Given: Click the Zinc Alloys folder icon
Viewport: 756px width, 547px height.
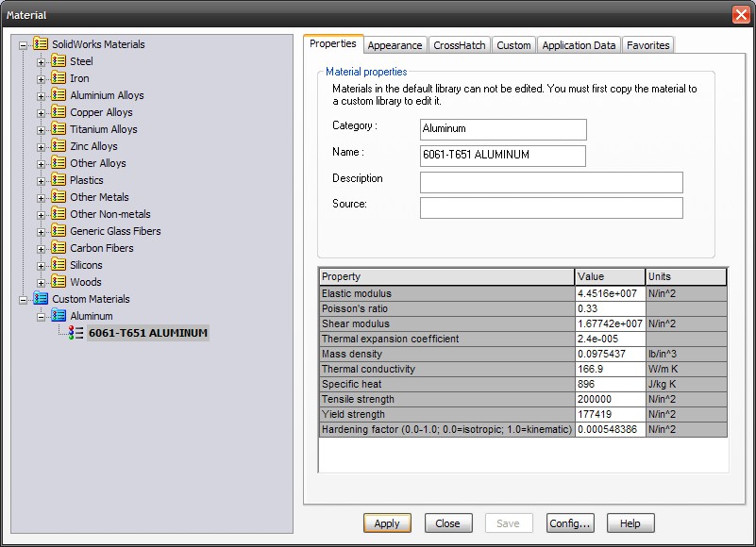Looking at the screenshot, I should 59,145.
